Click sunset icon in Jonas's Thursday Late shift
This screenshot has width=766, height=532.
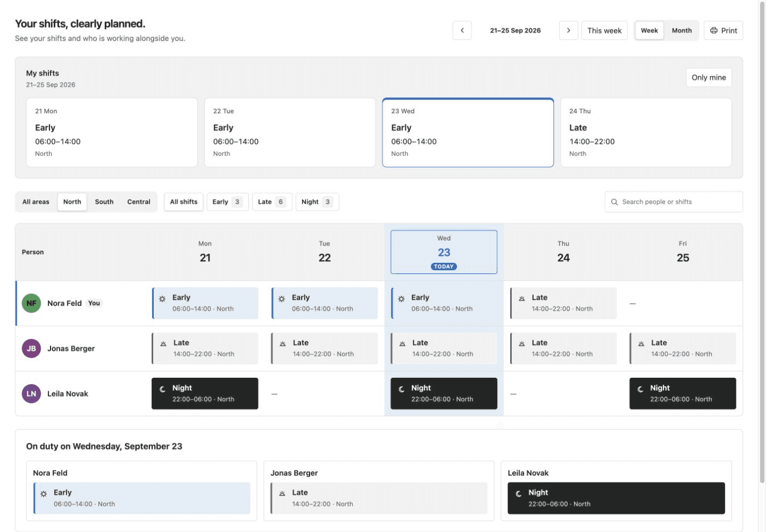click(x=521, y=343)
